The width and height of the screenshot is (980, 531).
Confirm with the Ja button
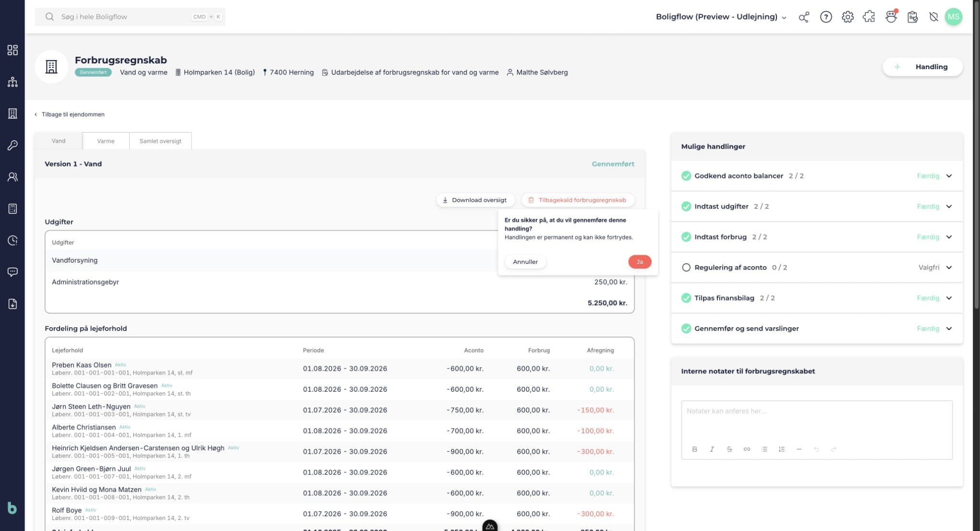click(640, 261)
